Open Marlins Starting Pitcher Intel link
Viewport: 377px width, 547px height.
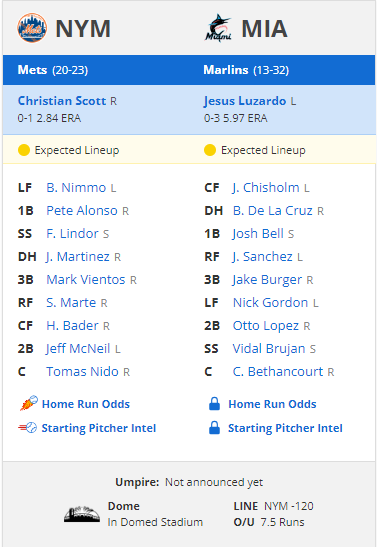[x=285, y=428]
